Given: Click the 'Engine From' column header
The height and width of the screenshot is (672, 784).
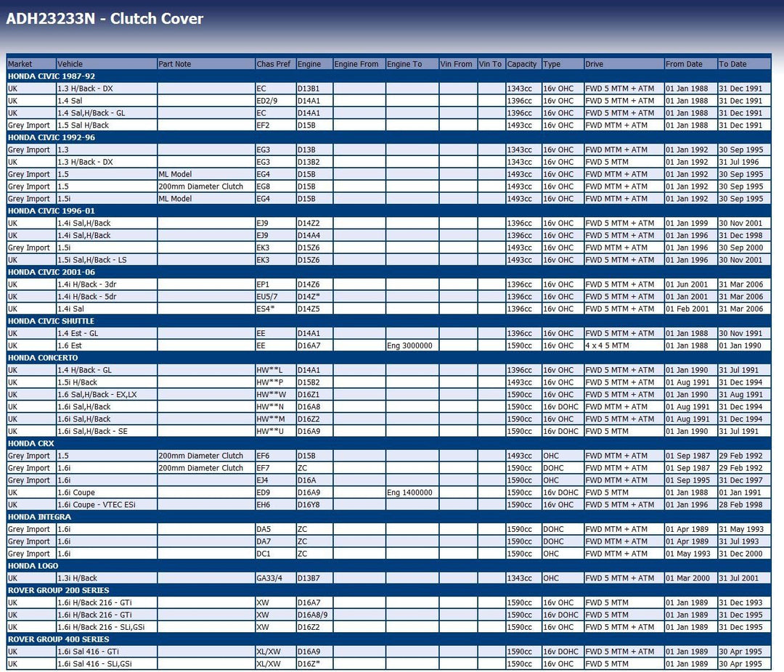Looking at the screenshot, I should [x=359, y=64].
